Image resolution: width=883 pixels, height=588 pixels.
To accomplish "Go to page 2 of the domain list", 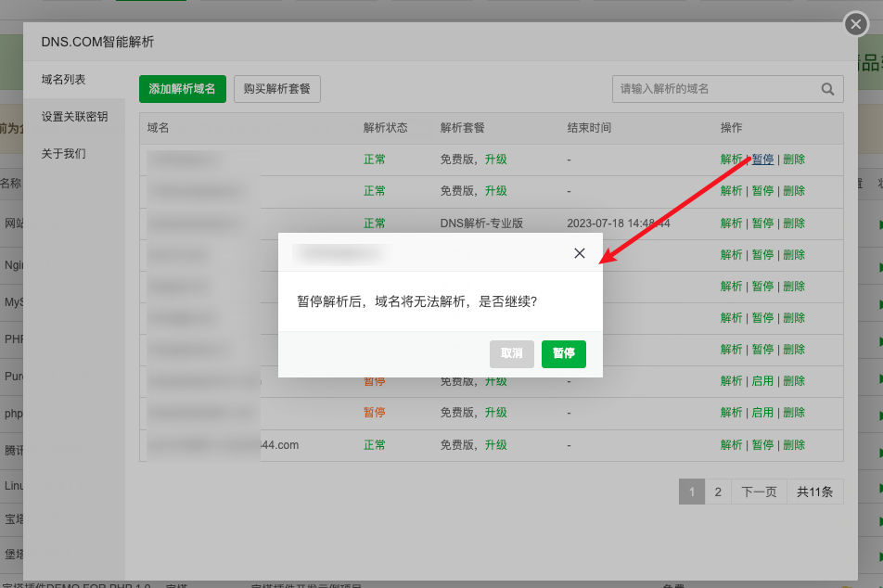I will (718, 492).
